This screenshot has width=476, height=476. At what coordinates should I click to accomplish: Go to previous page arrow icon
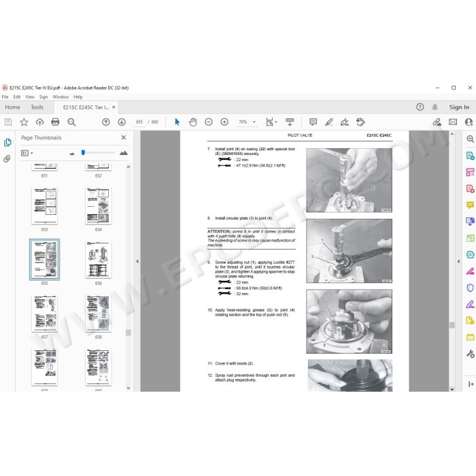tap(105, 122)
